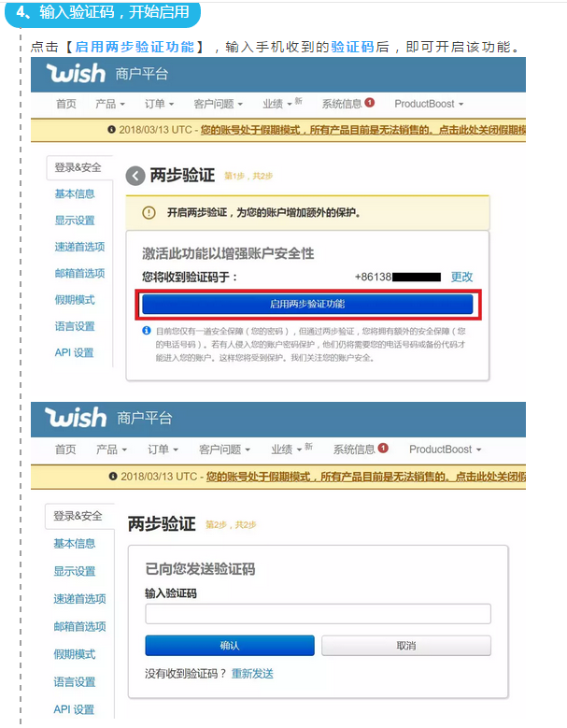This screenshot has height=728, width=567.
Task: Expand the 产品 dropdown in upper navbar
Action: pos(110,104)
